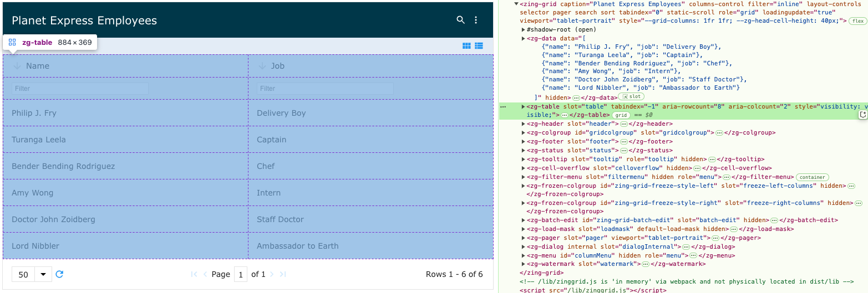The height and width of the screenshot is (293, 868).
Task: Expand the zg-table element node
Action: pos(524,106)
